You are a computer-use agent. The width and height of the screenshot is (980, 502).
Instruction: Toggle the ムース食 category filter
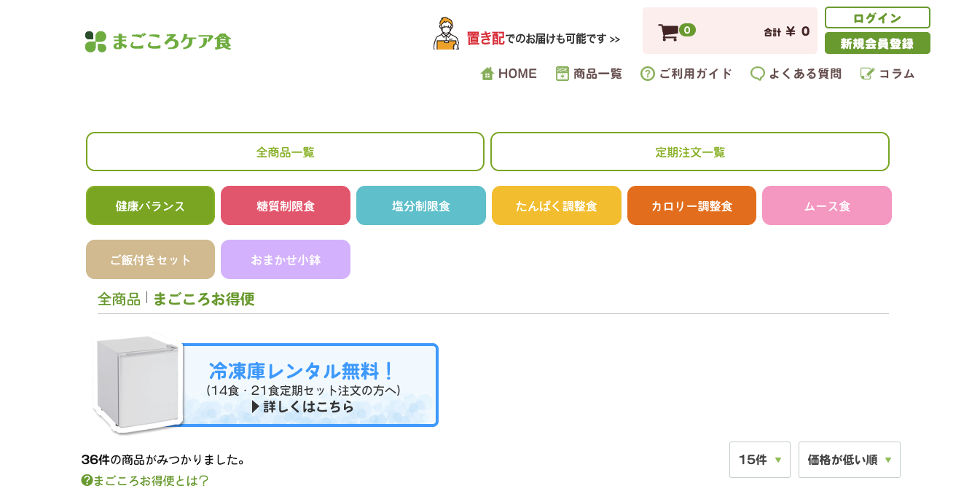pos(827,205)
